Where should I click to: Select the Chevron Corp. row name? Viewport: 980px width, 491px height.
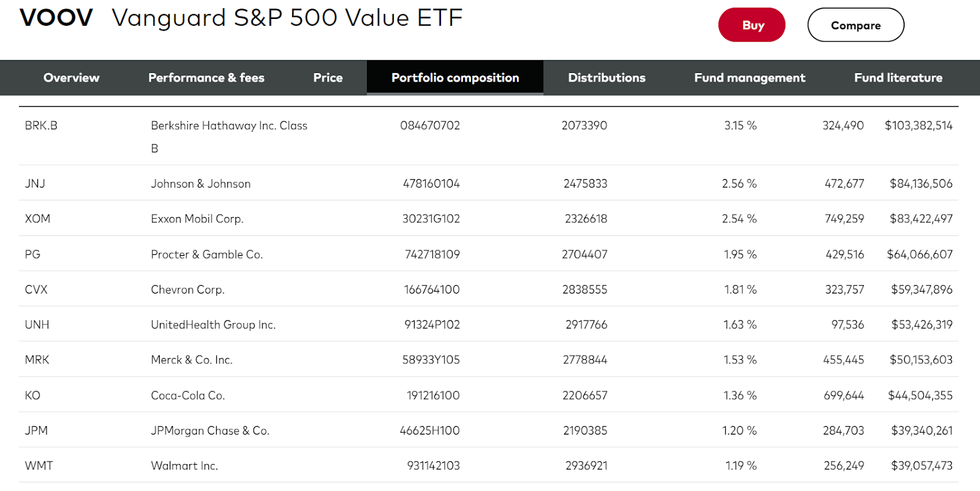coord(187,289)
